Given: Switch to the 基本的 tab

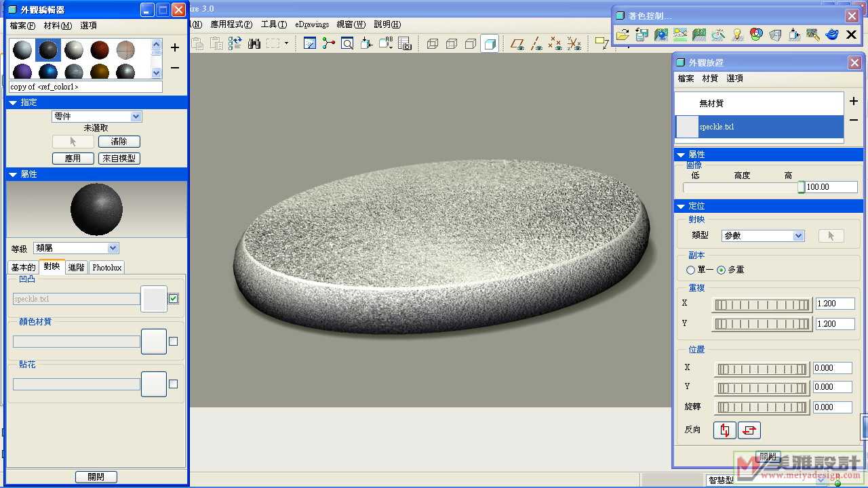Looking at the screenshot, I should pyautogui.click(x=23, y=268).
